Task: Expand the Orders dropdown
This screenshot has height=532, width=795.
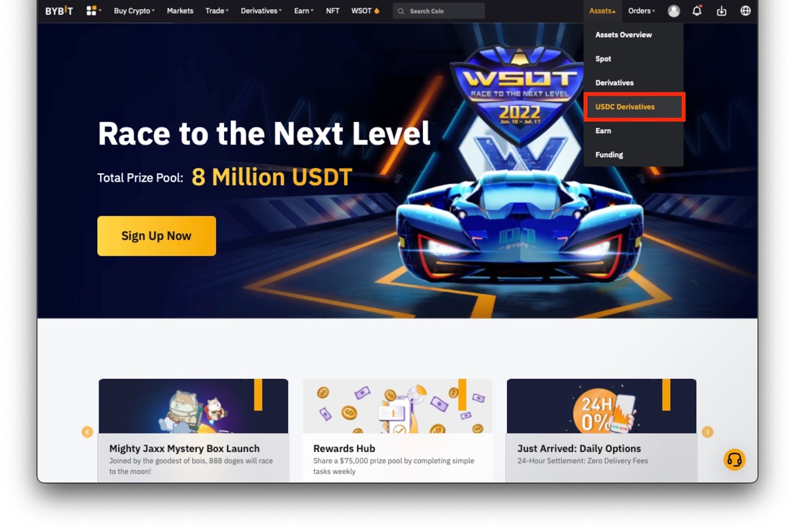Action: (641, 10)
